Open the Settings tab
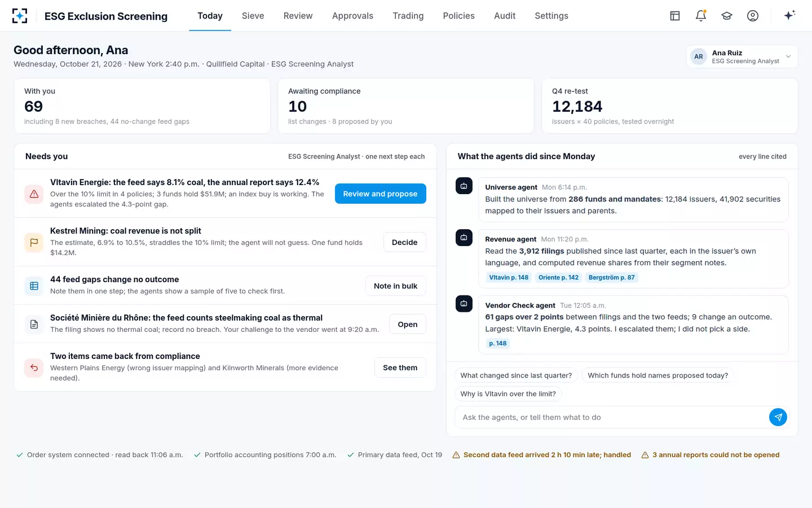 pyautogui.click(x=551, y=16)
